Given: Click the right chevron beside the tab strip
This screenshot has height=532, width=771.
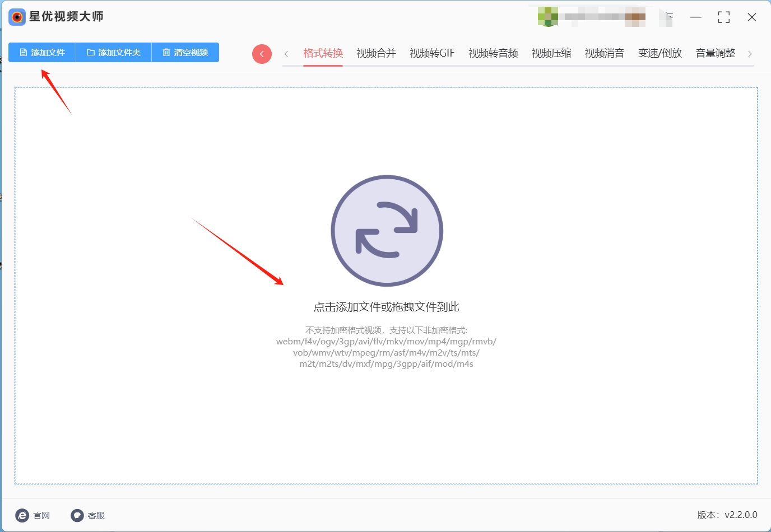Looking at the screenshot, I should coord(750,54).
